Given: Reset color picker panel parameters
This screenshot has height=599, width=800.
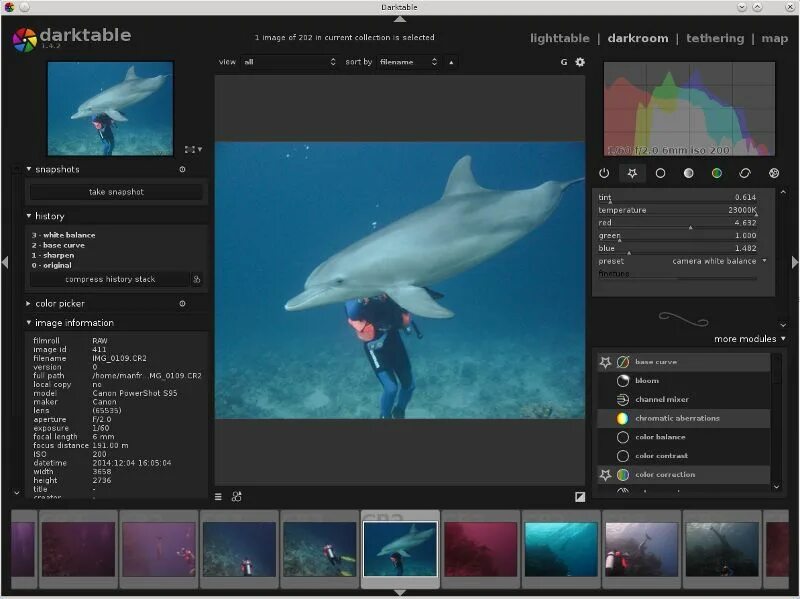Looking at the screenshot, I should [x=182, y=304].
